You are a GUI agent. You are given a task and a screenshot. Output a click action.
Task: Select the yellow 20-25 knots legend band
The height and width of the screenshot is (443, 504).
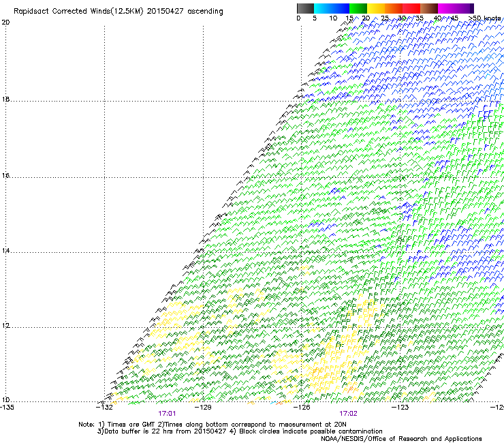pos(376,8)
